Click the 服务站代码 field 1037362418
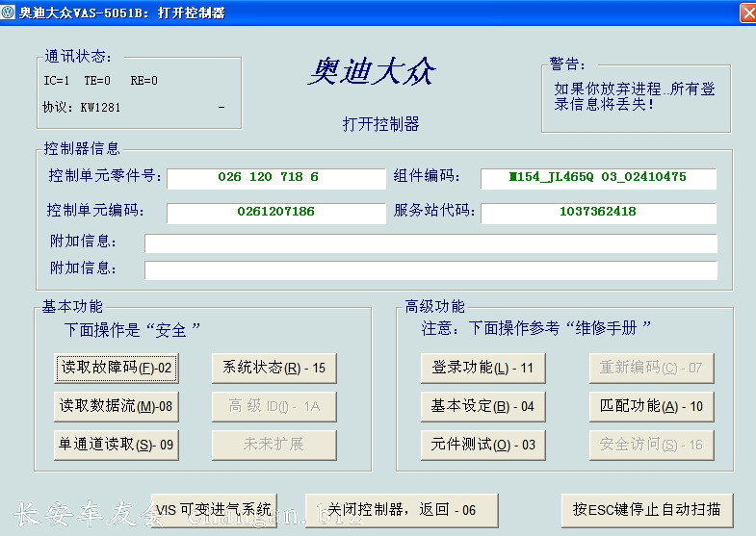The height and width of the screenshot is (536, 756). pos(598,213)
